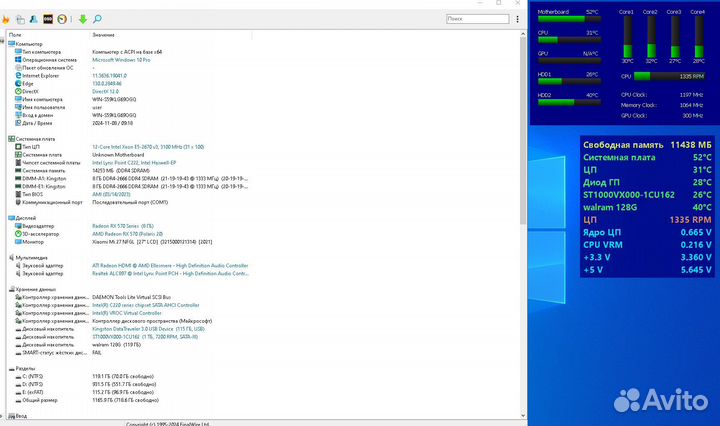Click the flame stability test toolbar icon
The height and width of the screenshot is (426, 720).
point(8,18)
